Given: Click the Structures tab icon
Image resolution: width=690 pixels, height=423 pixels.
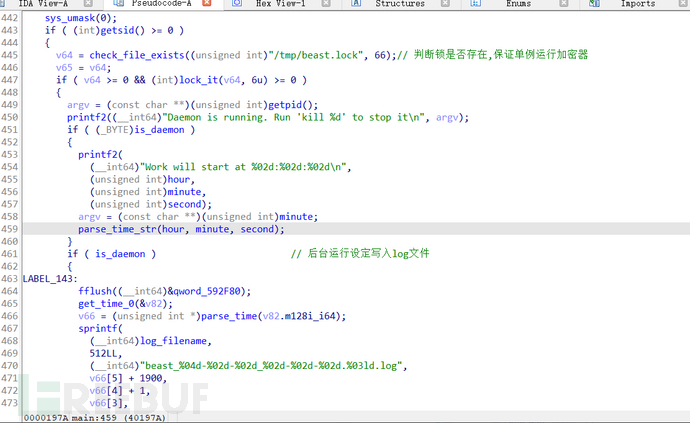Looking at the screenshot, I should (x=356, y=4).
